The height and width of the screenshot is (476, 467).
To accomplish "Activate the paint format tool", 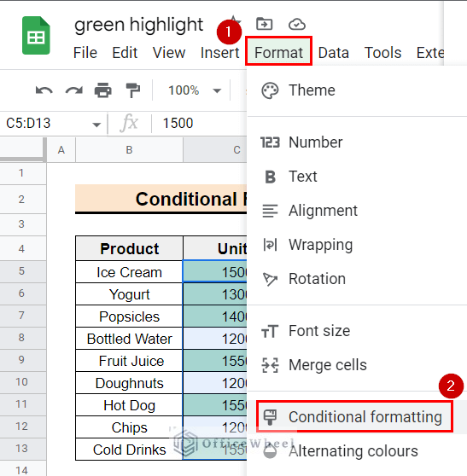I will pyautogui.click(x=133, y=90).
